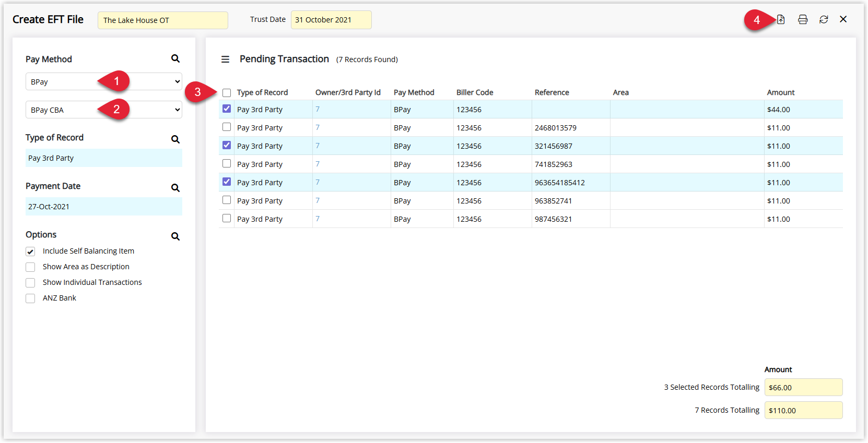Click the print icon
Image resolution: width=868 pixels, height=443 pixels.
pyautogui.click(x=803, y=19)
